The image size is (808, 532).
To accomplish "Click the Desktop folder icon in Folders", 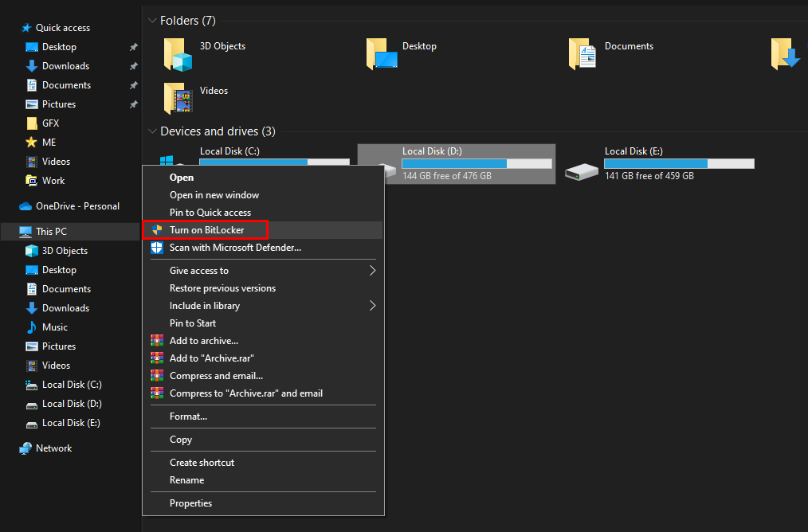I will click(382, 53).
